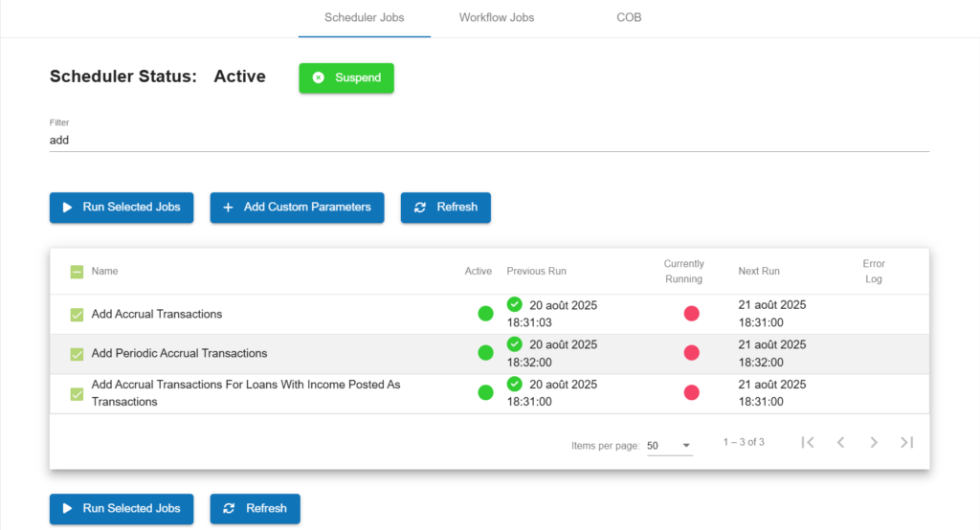Click the '1 – 3 of 3' pagination range label
Screen dimensions: 980x530
pyautogui.click(x=744, y=443)
